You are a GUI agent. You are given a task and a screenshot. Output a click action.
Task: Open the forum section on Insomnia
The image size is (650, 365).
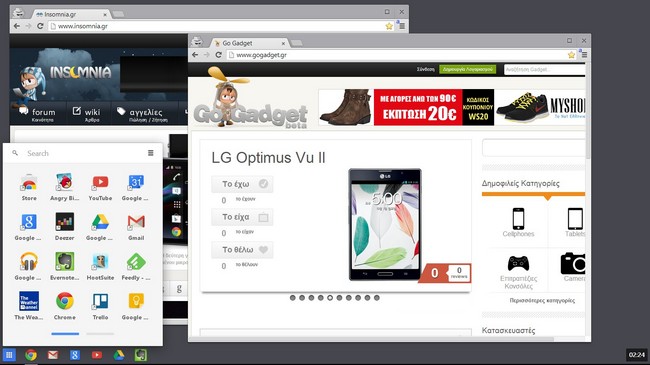point(37,114)
